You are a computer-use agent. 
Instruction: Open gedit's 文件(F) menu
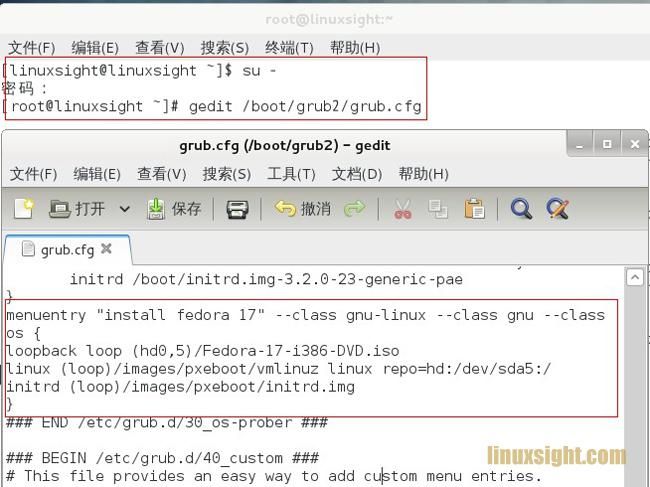pyautogui.click(x=33, y=174)
